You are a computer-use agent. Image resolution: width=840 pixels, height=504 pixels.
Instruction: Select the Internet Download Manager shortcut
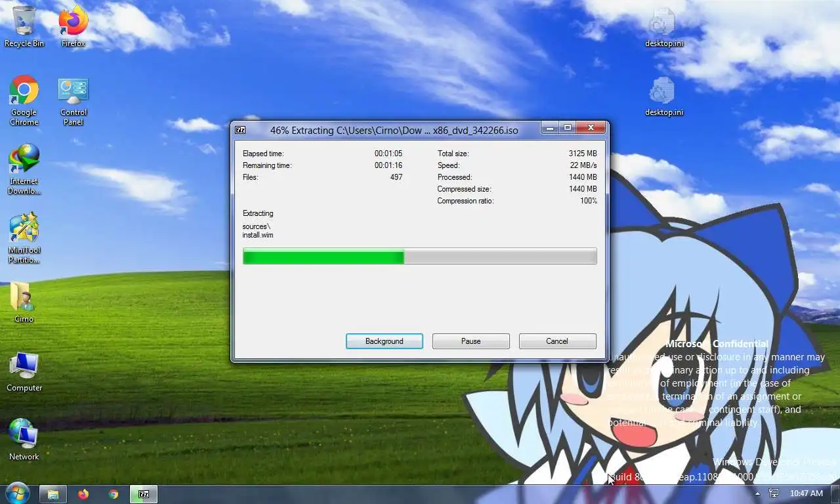click(x=24, y=170)
